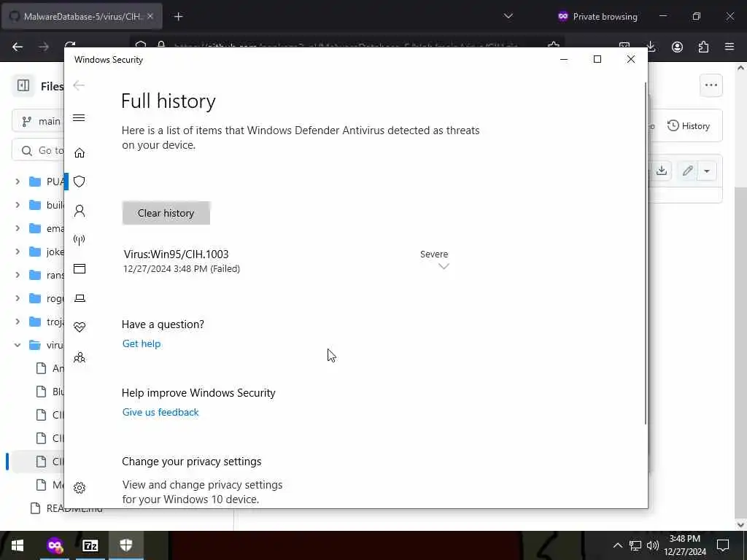The width and height of the screenshot is (747, 560).
Task: Click the Windows Security scrollbar
Action: tap(646, 252)
